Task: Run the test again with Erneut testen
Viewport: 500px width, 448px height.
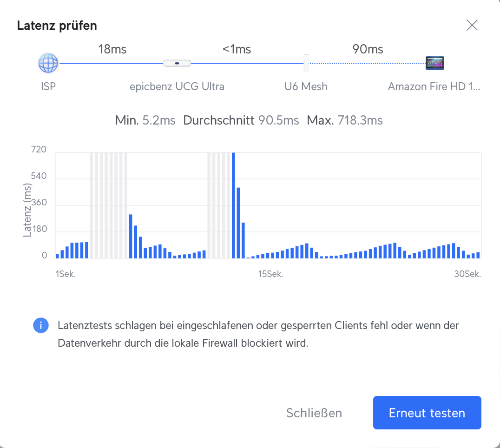Action: click(427, 413)
